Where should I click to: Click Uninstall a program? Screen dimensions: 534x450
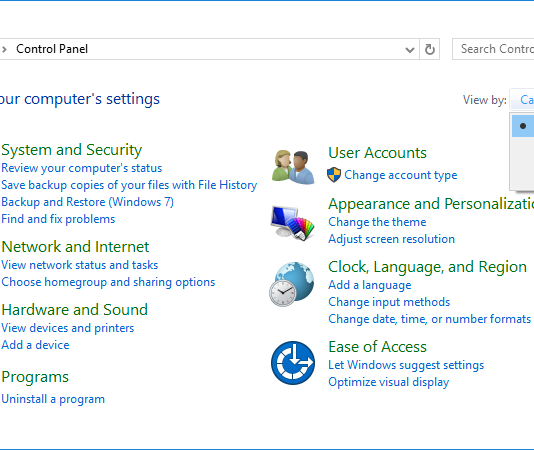tap(53, 399)
